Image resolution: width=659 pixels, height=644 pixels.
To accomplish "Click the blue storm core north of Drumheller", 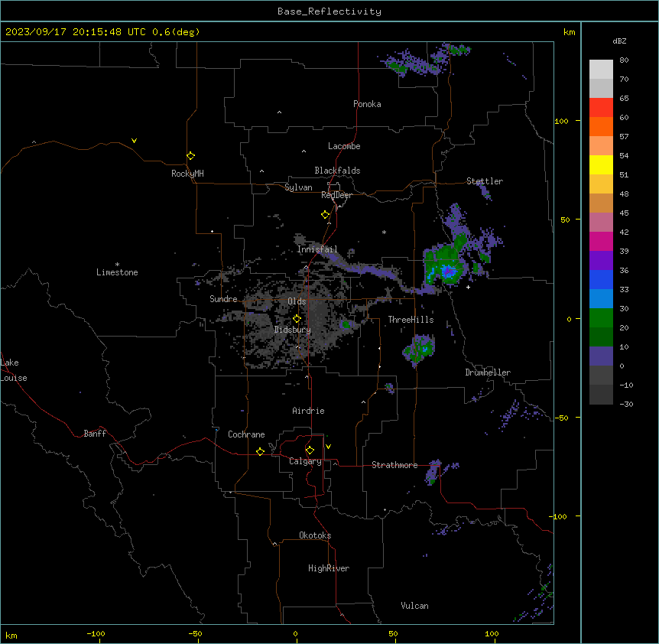I will 449,271.
